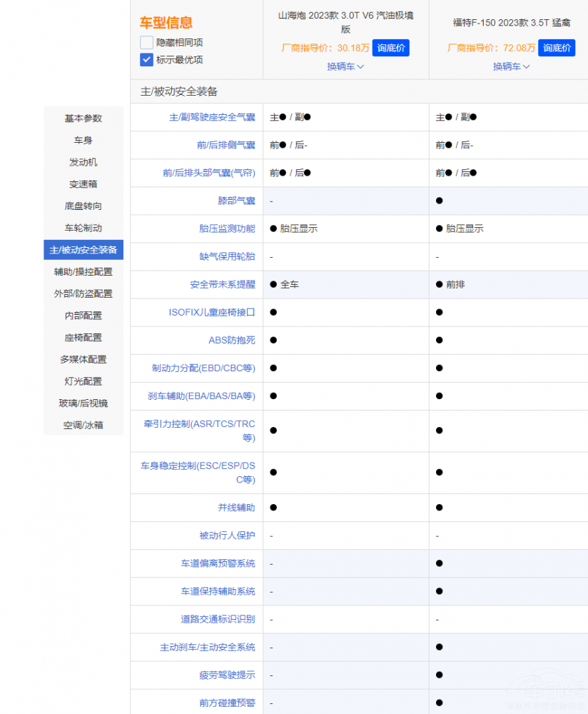Viewport: 588px width, 714px height.
Task: Click the 膝部气囊 parameter link
Action: [236, 201]
